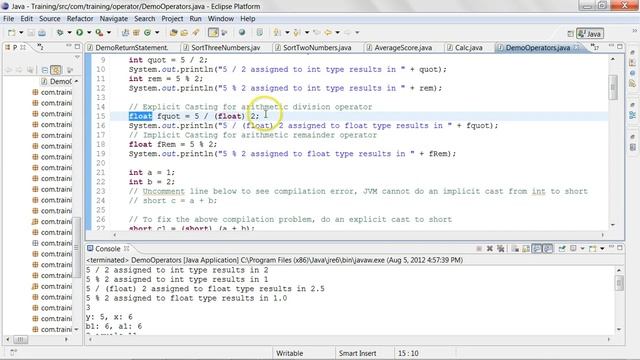This screenshot has width=640, height=360.
Task: Open the Open Console dropdown arrow
Action: point(602,249)
